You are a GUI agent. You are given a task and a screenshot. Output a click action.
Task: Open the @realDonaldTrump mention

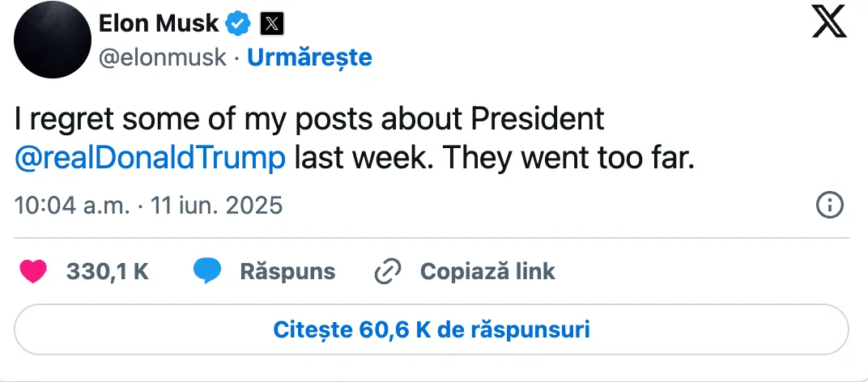[150, 159]
